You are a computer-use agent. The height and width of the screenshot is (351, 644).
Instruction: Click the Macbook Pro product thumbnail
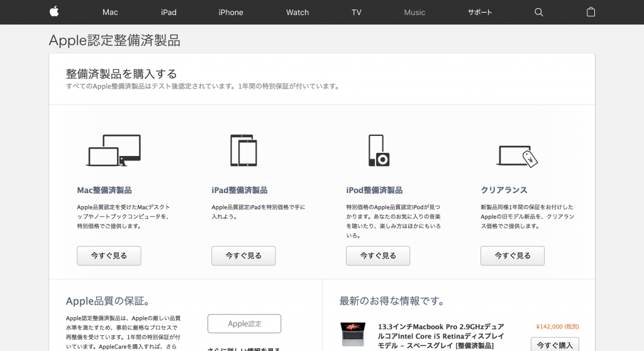[353, 334]
